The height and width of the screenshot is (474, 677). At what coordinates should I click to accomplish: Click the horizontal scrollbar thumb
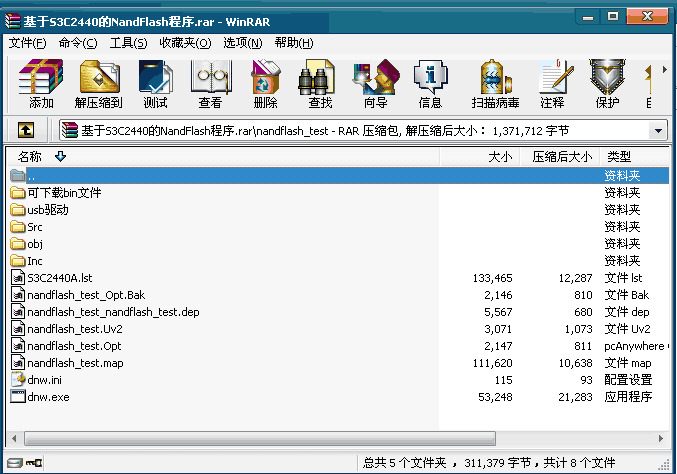[260, 439]
